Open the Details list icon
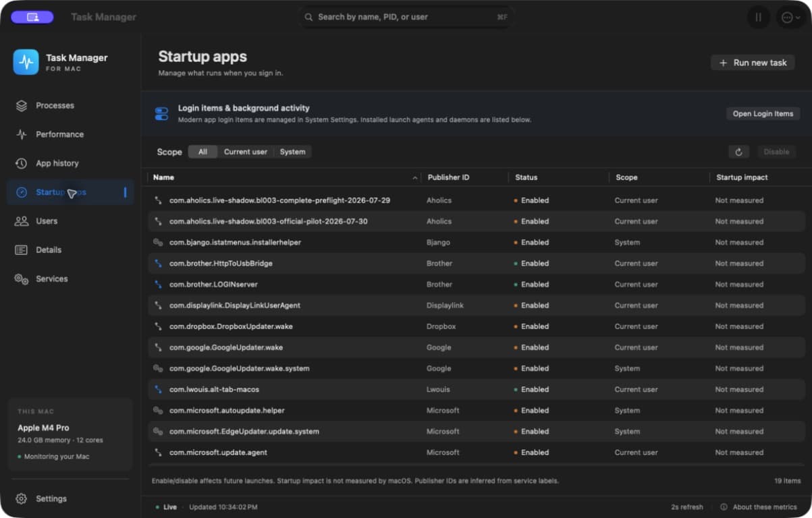 [x=22, y=250]
